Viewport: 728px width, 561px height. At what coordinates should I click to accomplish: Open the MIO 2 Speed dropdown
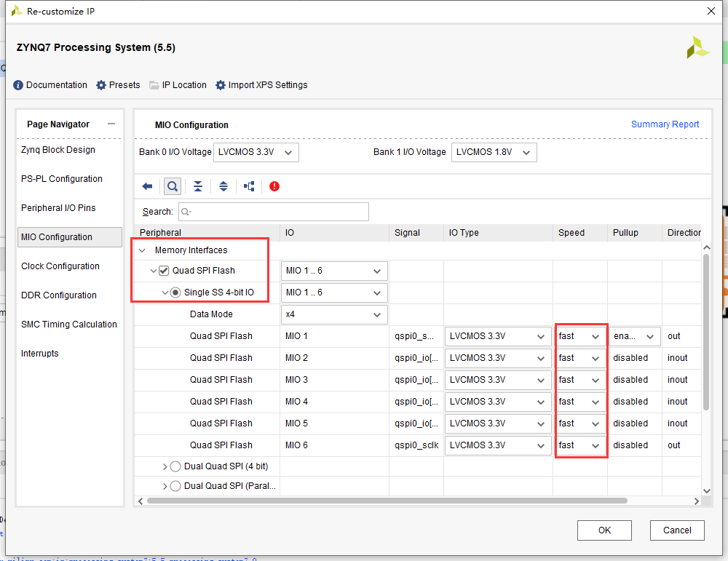579,358
